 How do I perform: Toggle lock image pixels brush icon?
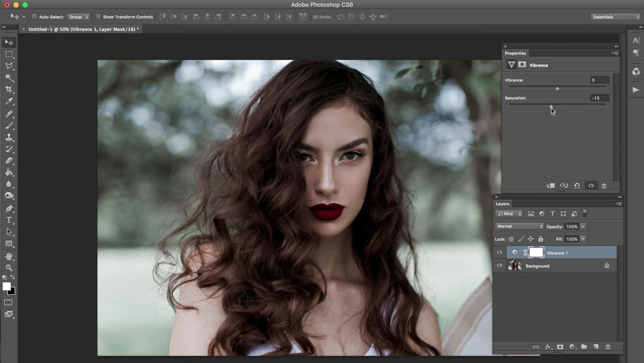(521, 239)
